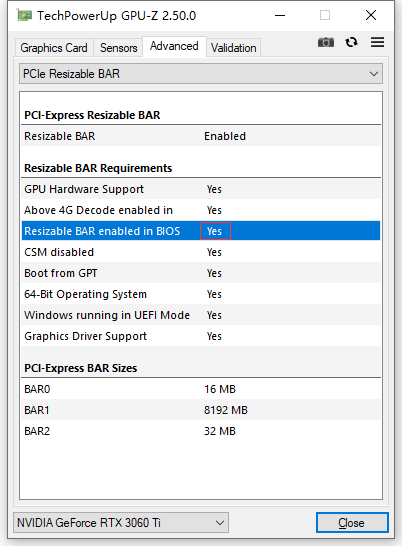The image size is (402, 546).
Task: Select Resizable BAR enabled in BIOS row
Action: [201, 231]
